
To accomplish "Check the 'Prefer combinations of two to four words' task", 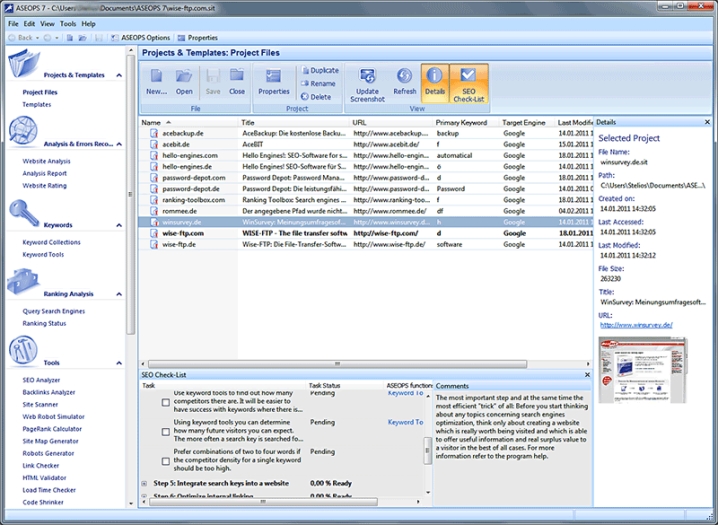I will [166, 461].
